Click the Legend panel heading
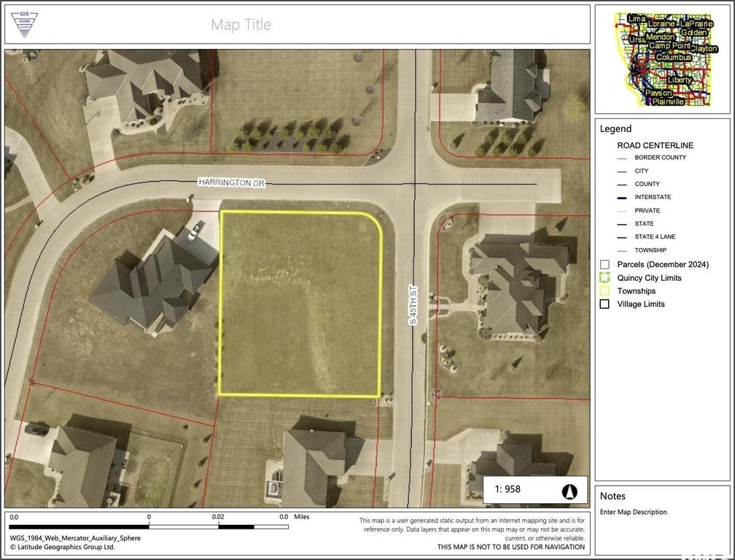735x560 pixels. (x=615, y=129)
